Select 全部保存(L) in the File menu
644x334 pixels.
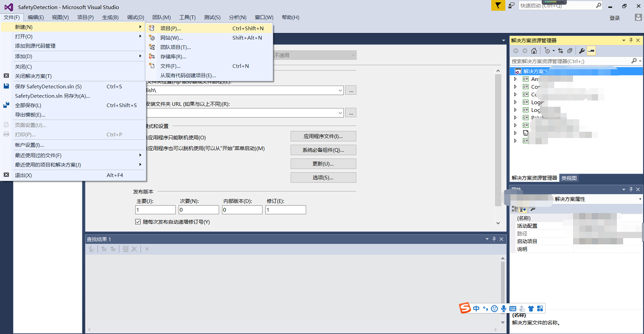[x=28, y=105]
